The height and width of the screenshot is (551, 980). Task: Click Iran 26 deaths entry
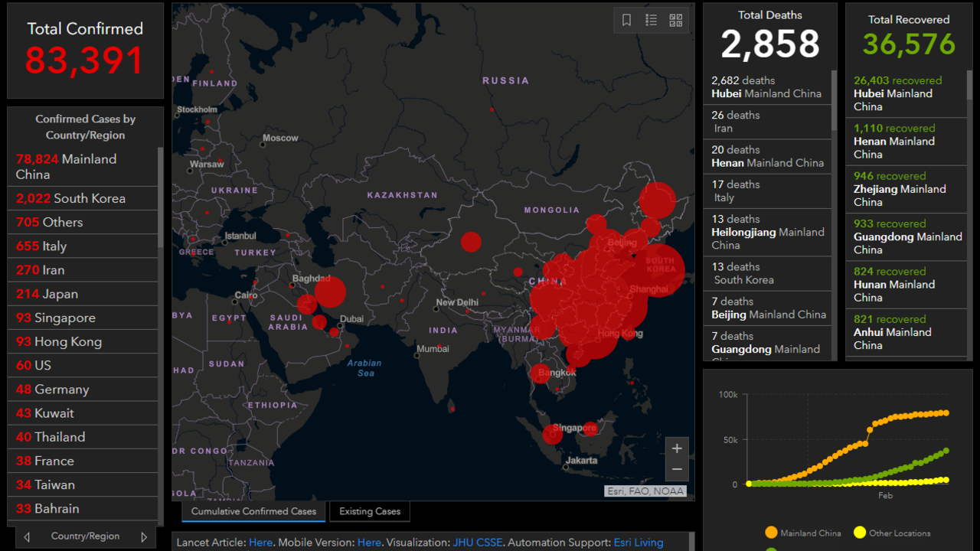pyautogui.click(x=767, y=122)
